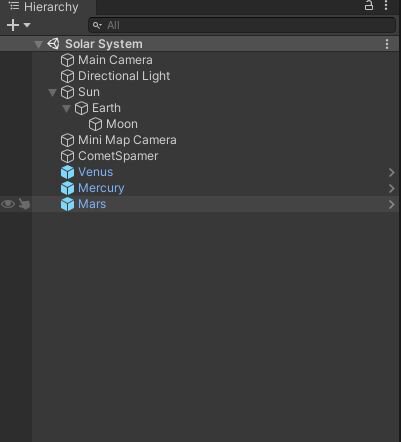The height and width of the screenshot is (442, 401).
Task: Toggle Mars visibility with the eye icon
Action: 8,204
